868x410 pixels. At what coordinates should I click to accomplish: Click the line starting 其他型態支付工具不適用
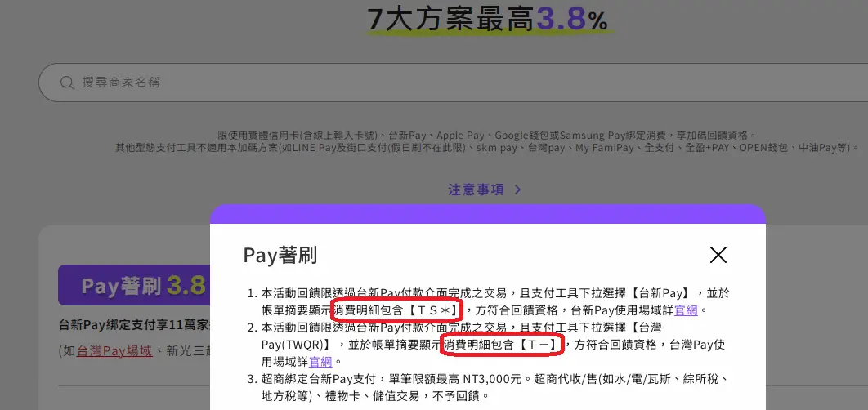click(486, 148)
